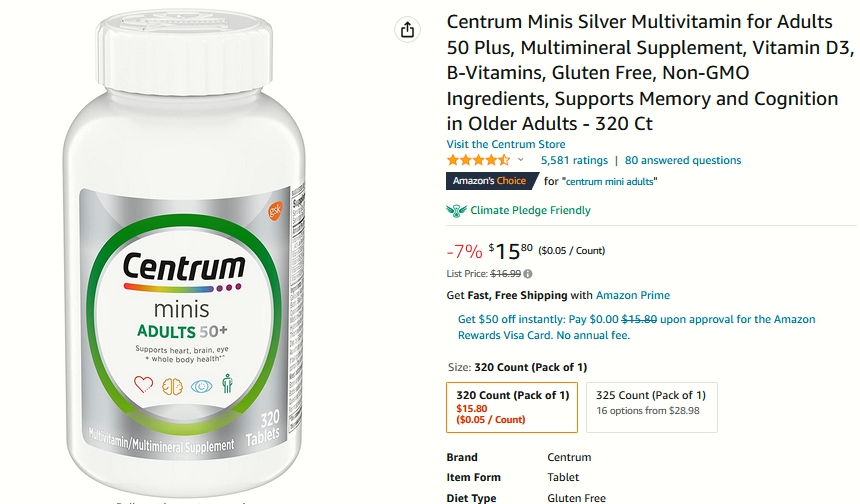Viewport: 860px width, 504px height.
Task: Click the Amazon Prime link
Action: click(x=633, y=295)
